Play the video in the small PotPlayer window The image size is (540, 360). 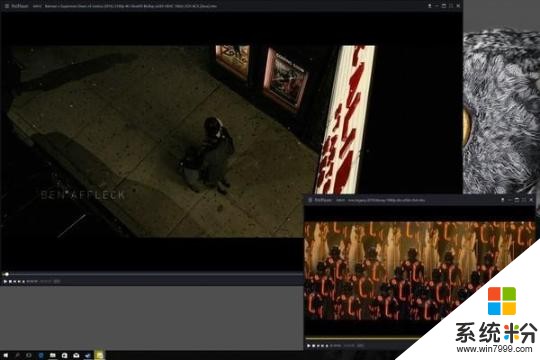point(309,345)
